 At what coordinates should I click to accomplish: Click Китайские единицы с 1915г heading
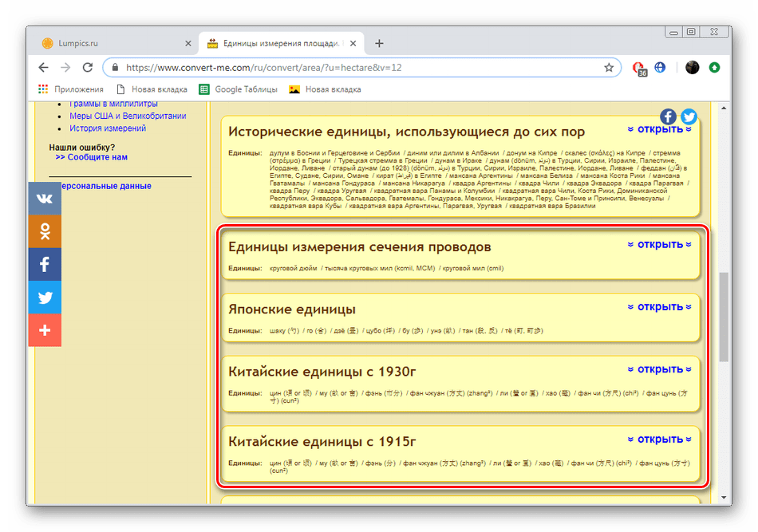[x=322, y=442]
